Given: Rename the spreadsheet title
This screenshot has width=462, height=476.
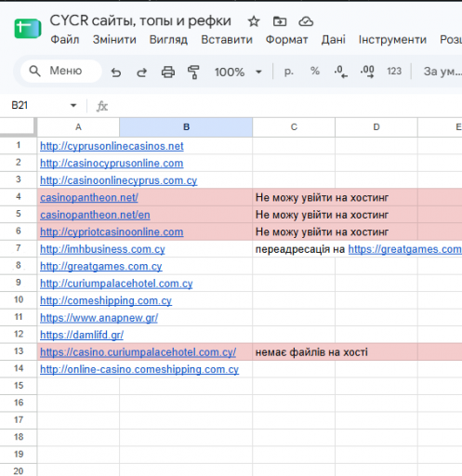Looking at the screenshot, I should point(140,20).
